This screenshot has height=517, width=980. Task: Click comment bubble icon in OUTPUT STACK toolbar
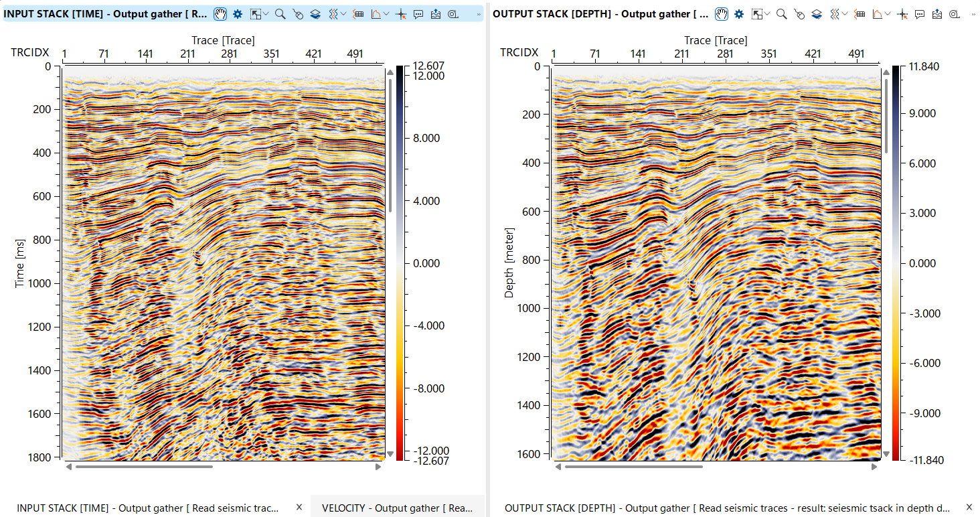(920, 13)
